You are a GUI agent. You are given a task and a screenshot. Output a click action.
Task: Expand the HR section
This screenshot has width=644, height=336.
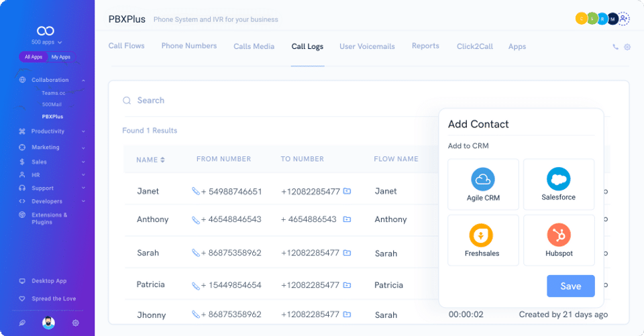83,175
